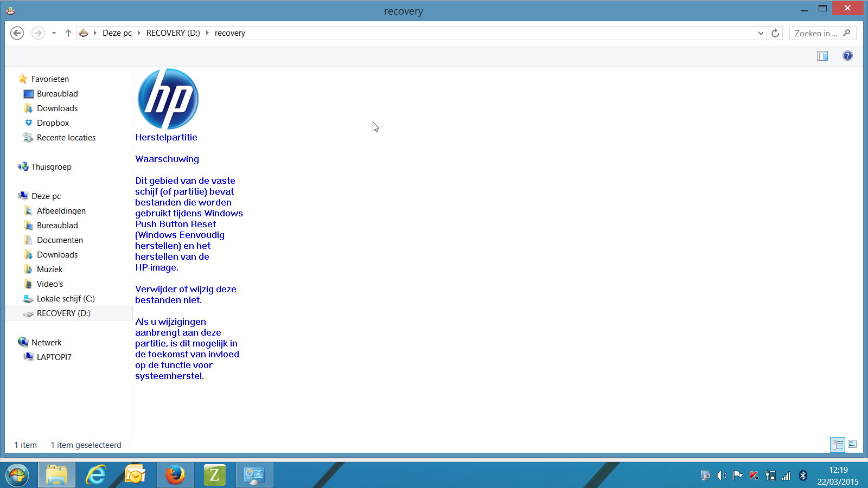Launch Internet Explorer from the taskbar

tap(96, 475)
